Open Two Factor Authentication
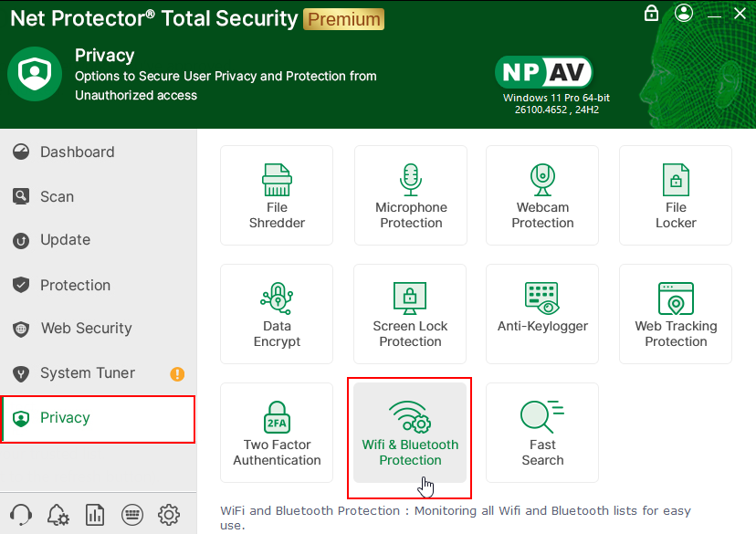 pyautogui.click(x=277, y=433)
